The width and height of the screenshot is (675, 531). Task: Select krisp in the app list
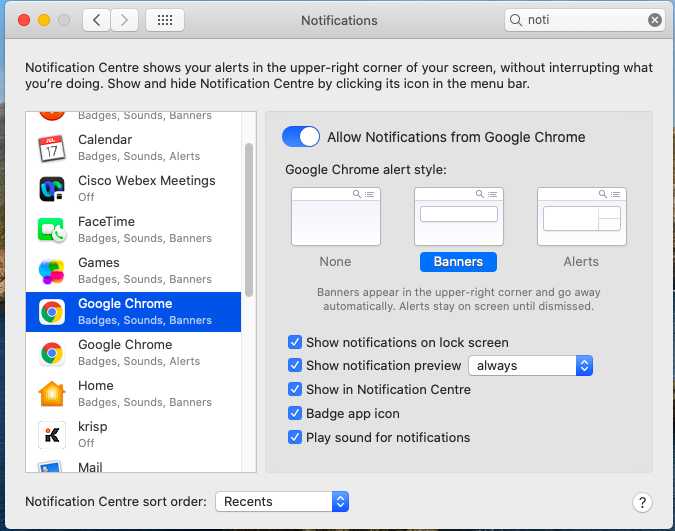(x=133, y=435)
